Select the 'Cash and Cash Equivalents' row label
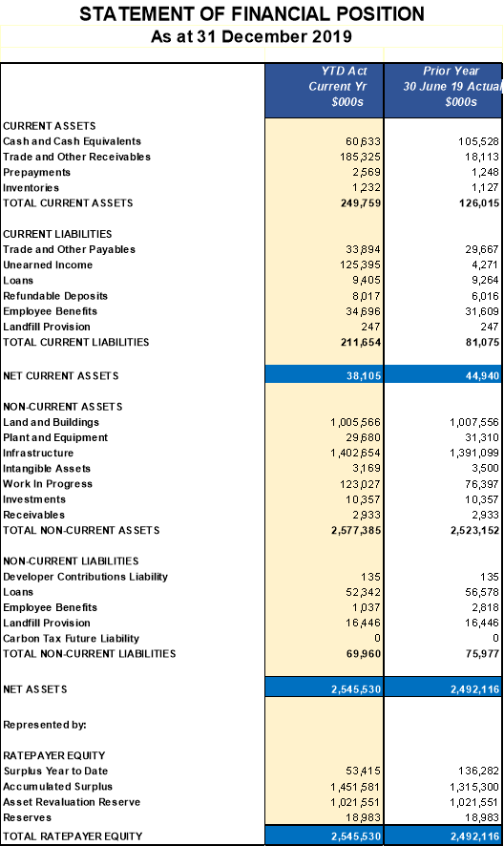Viewport: 504px width, 846px height. coord(72,141)
